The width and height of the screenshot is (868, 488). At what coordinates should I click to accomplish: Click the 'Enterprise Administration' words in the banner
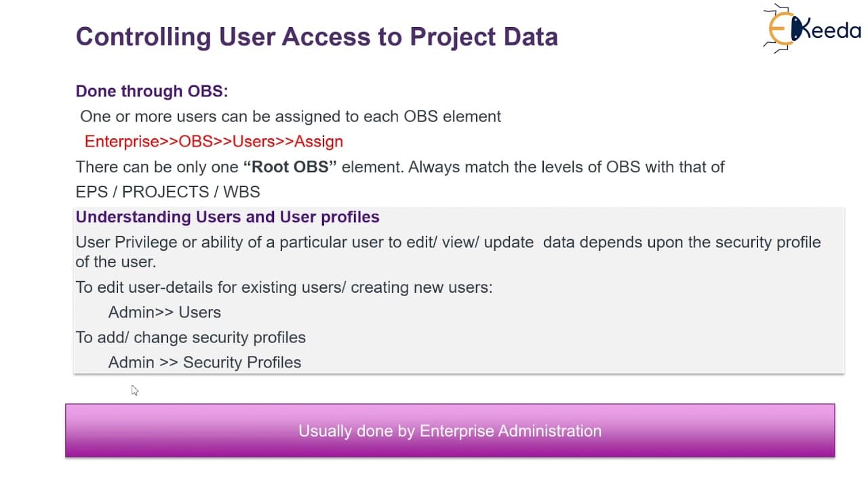tap(511, 431)
